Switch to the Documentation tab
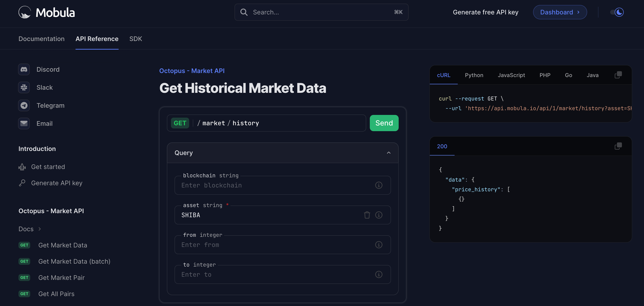The width and height of the screenshot is (644, 306). (x=42, y=39)
